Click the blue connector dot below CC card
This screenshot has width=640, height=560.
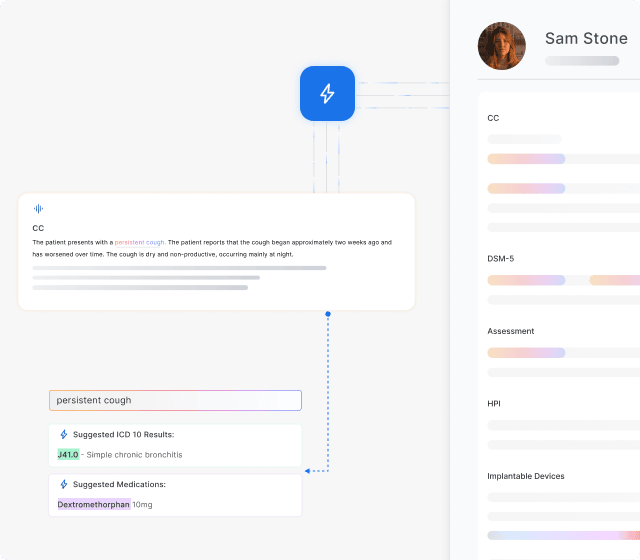[x=327, y=314]
